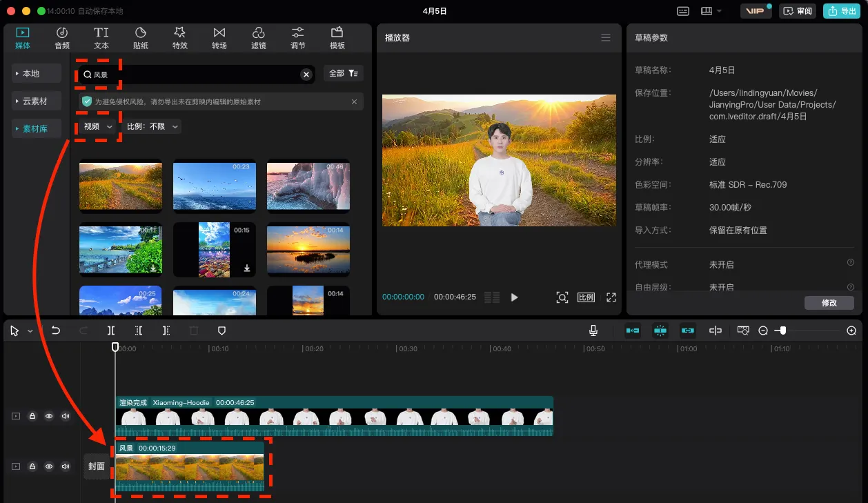Expand the 云素材 section
Image resolution: width=868 pixels, height=503 pixels.
pos(37,101)
